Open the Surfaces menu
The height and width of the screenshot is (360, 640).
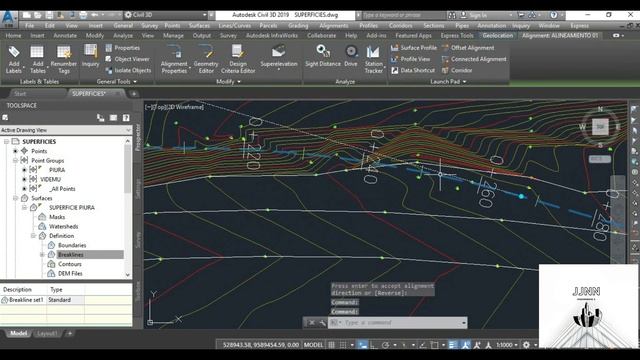tap(199, 25)
